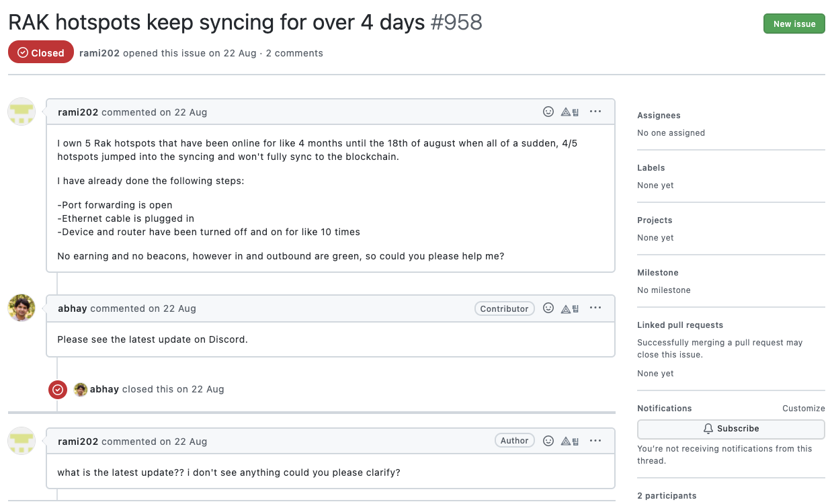Viewport: 832px width, 504px height.
Task: Click 'I have already done the following steps:'
Action: [x=150, y=181]
